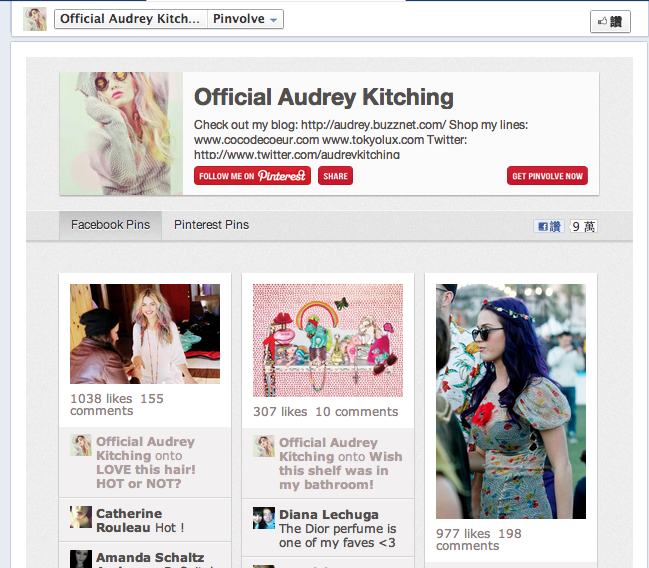The height and width of the screenshot is (568, 649).
Task: Click Diana Lechuga's commenter avatar
Action: pyautogui.click(x=264, y=518)
